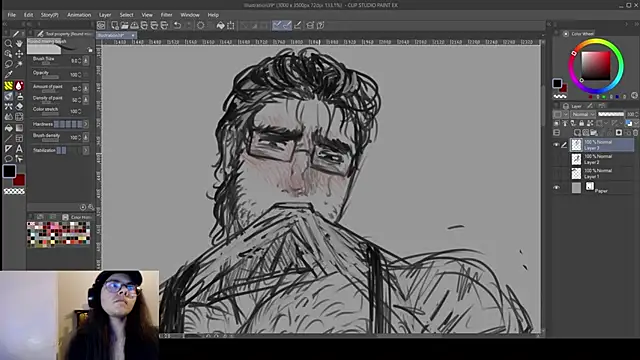Toggle brush preview lock icon
This screenshot has width=640, height=360.
90,50
